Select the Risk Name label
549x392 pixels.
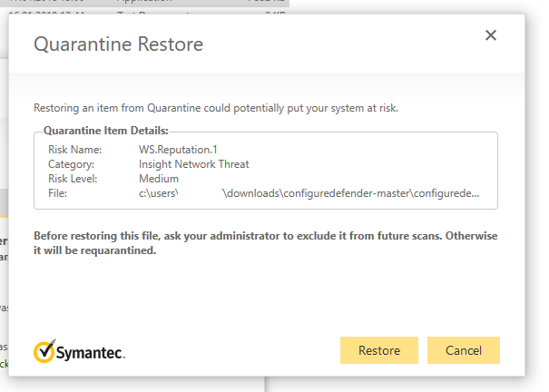(x=74, y=149)
